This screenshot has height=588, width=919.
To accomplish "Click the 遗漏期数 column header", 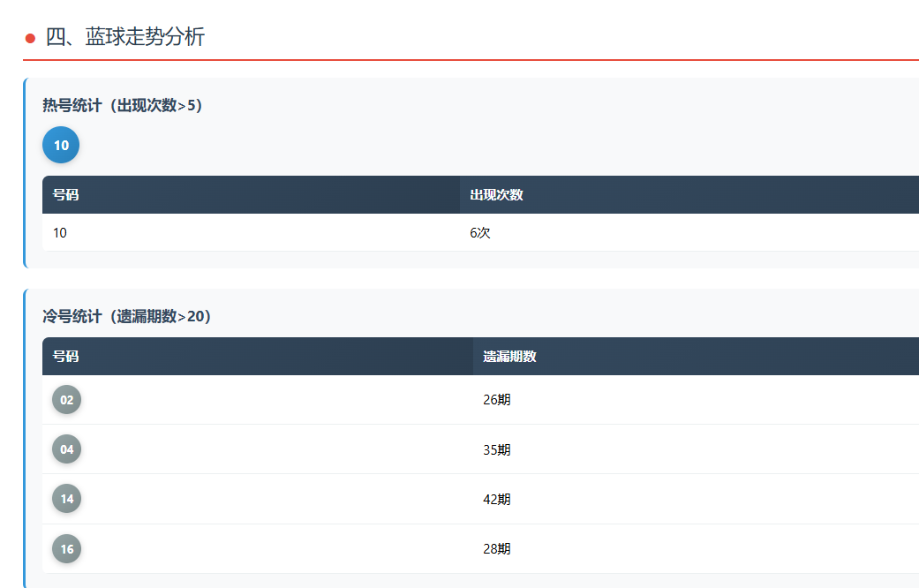I will [x=509, y=356].
